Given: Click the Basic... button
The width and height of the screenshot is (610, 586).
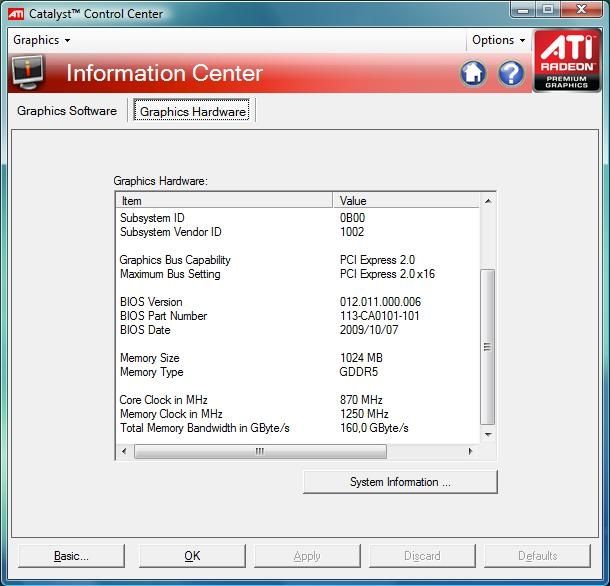Looking at the screenshot, I should click(x=71, y=556).
